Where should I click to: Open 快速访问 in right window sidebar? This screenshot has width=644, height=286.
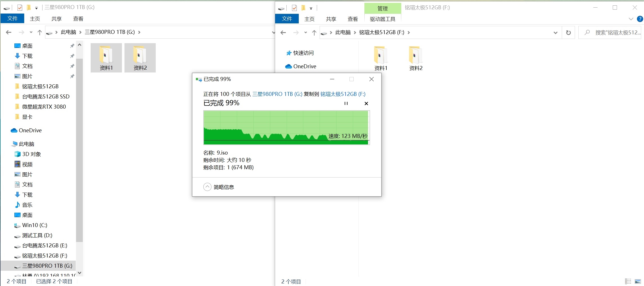303,53
